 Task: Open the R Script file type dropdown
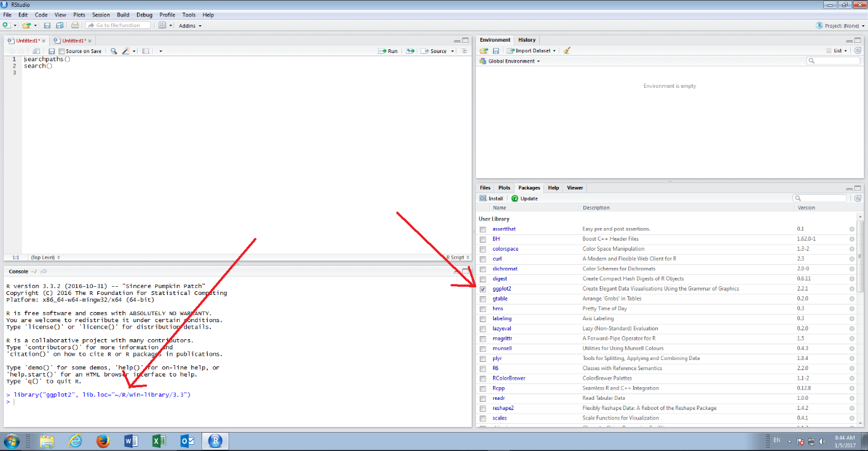click(458, 258)
